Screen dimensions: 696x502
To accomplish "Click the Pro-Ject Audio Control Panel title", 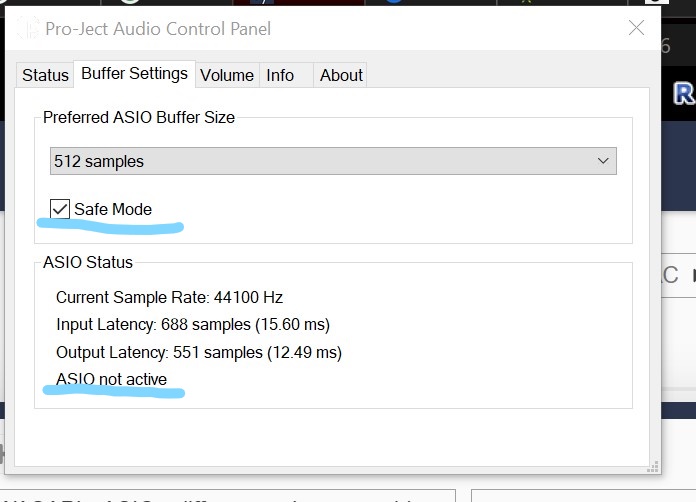I will [158, 29].
